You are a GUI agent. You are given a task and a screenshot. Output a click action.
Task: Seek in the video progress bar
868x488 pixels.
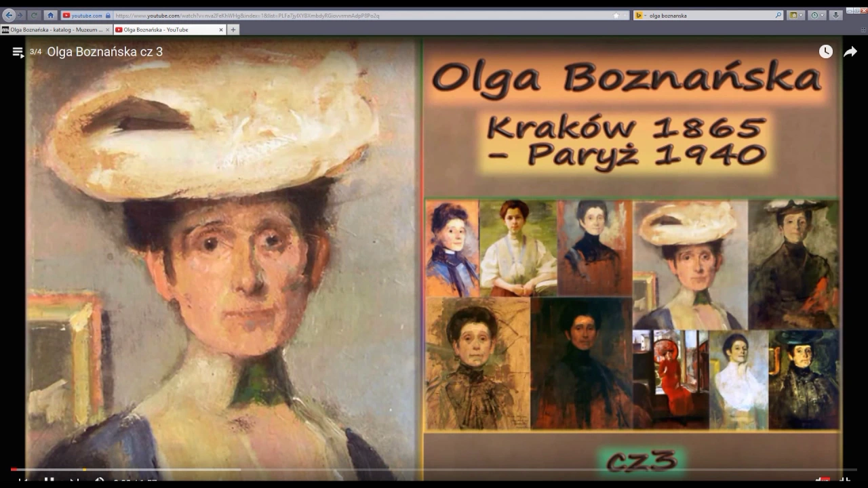[x=434, y=469]
